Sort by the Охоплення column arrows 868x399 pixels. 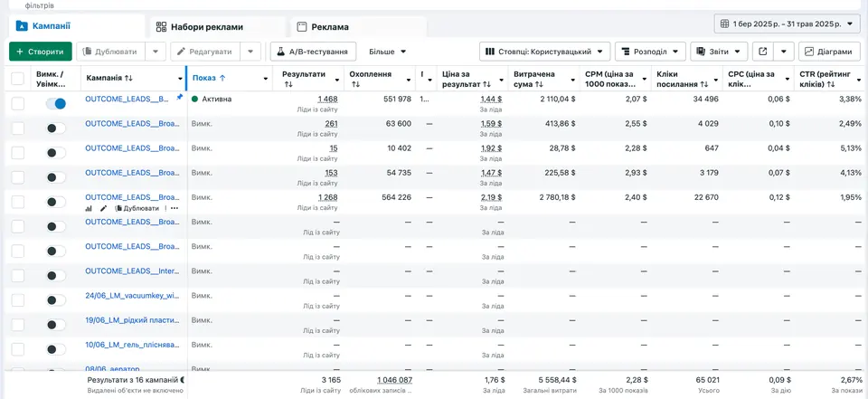[355, 84]
